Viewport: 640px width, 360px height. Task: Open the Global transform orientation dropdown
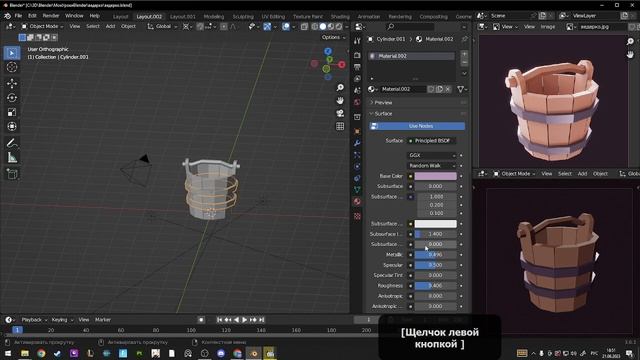(x=162, y=27)
